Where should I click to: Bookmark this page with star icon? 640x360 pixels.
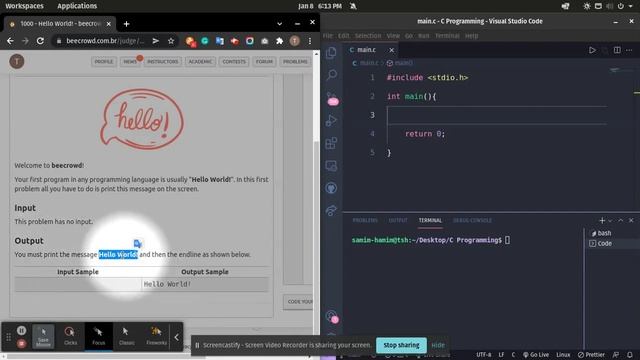pyautogui.click(x=171, y=41)
